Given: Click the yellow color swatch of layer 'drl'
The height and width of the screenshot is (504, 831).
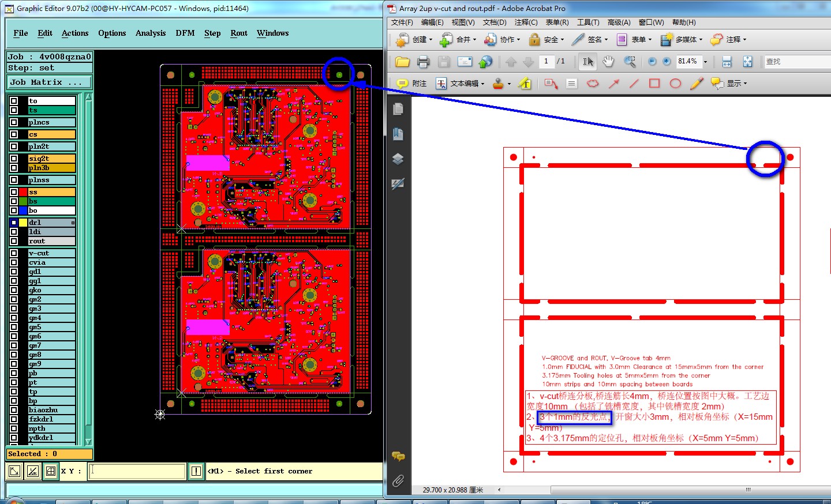Looking at the screenshot, I should [x=23, y=223].
